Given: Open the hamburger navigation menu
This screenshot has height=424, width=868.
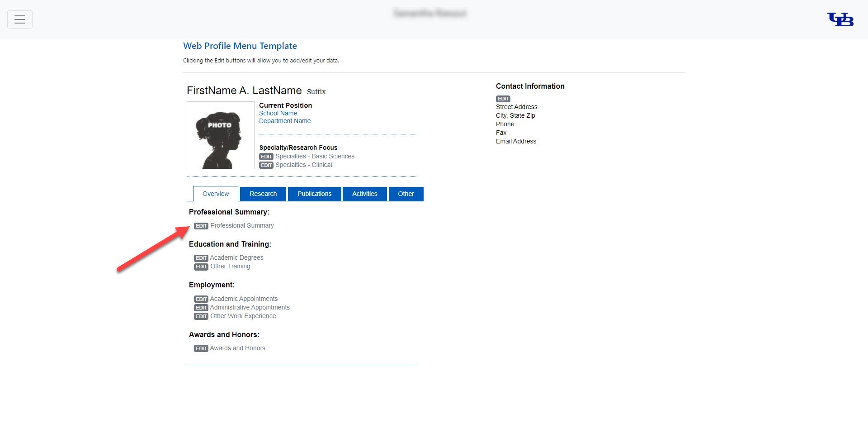Looking at the screenshot, I should pyautogui.click(x=20, y=19).
